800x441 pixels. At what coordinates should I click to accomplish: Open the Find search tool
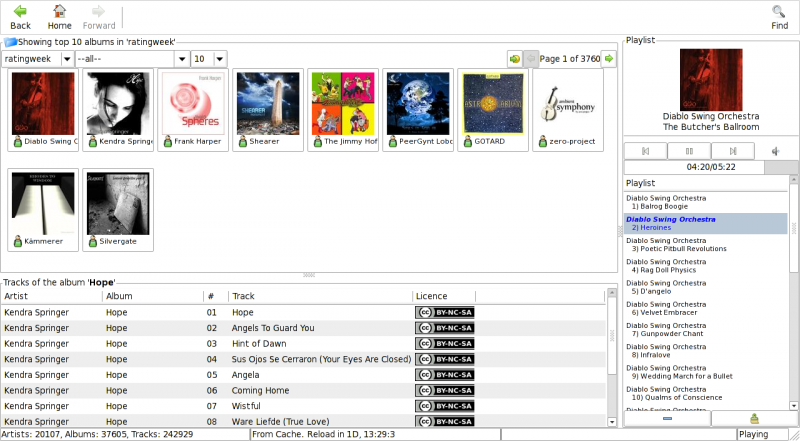click(779, 16)
